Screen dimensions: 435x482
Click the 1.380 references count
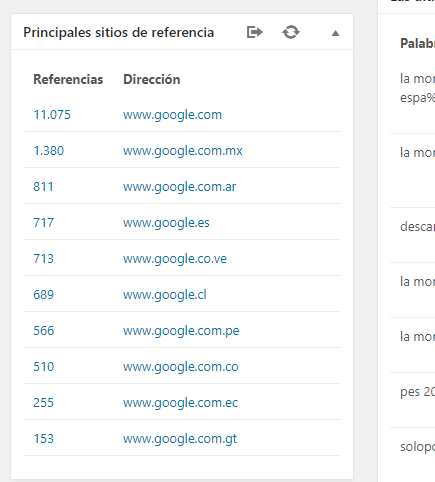coord(49,151)
